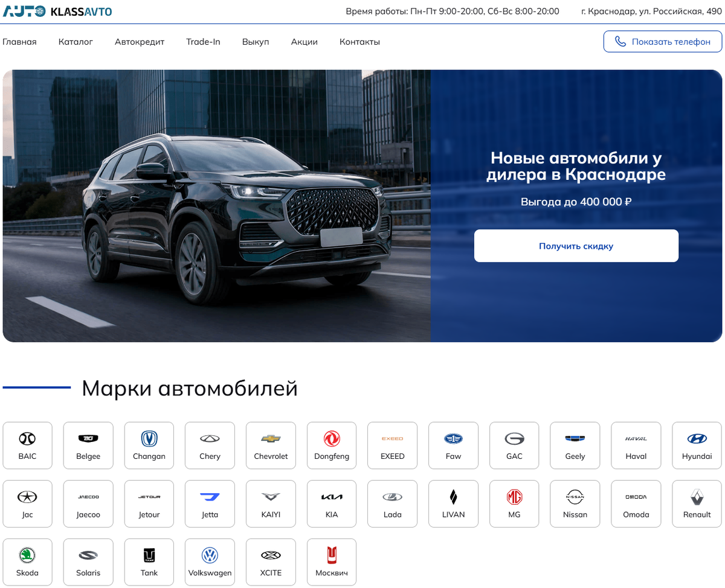Go to Главная in navigation
725x588 pixels.
[x=19, y=42]
